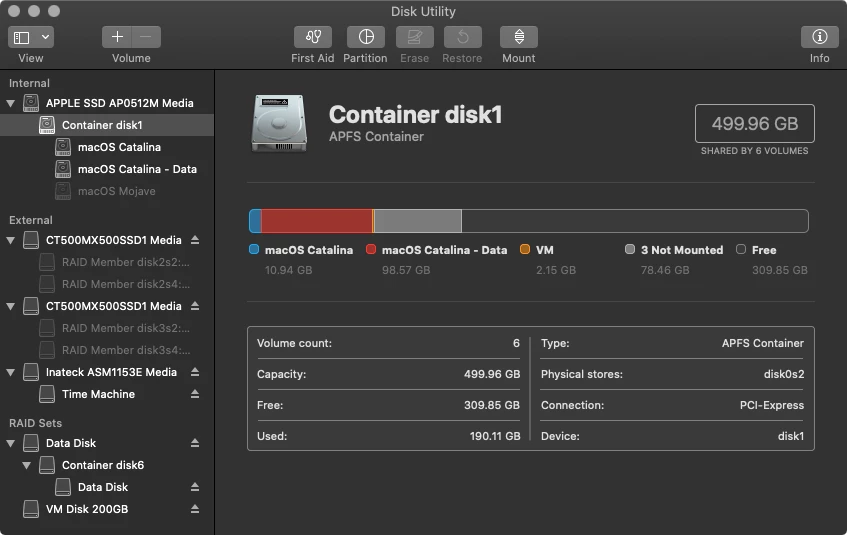Click the minus Volume button
The height and width of the screenshot is (535, 847).
pyautogui.click(x=146, y=37)
